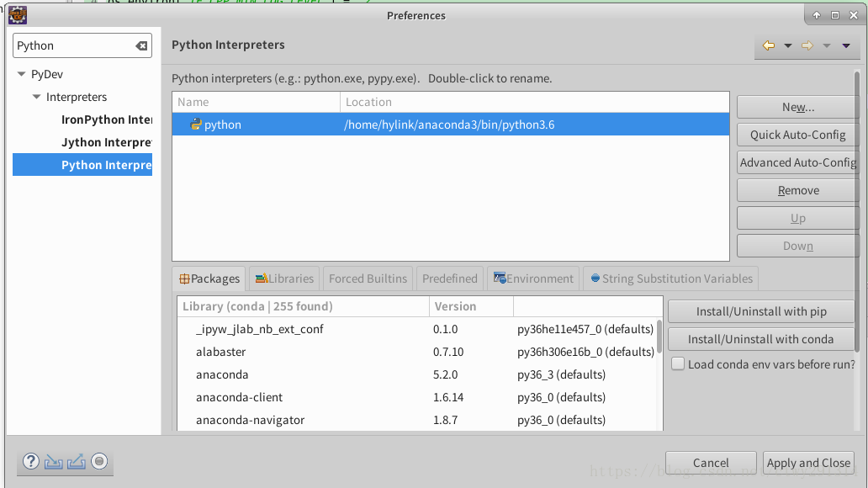868x488 pixels.
Task: Open the Predefined tab
Action: pos(449,278)
